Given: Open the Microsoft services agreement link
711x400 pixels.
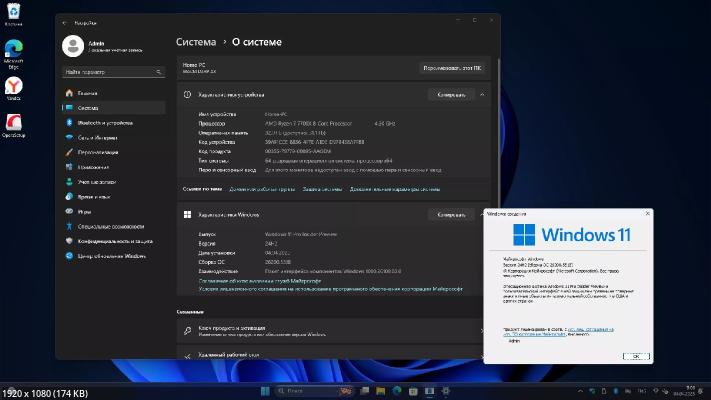Looking at the screenshot, I should [x=260, y=281].
